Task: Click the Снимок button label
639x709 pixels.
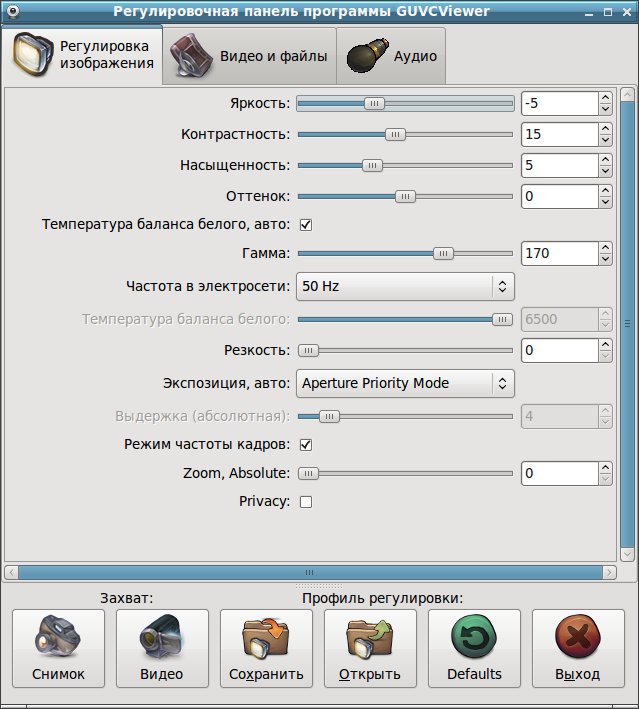Action: pos(58,674)
